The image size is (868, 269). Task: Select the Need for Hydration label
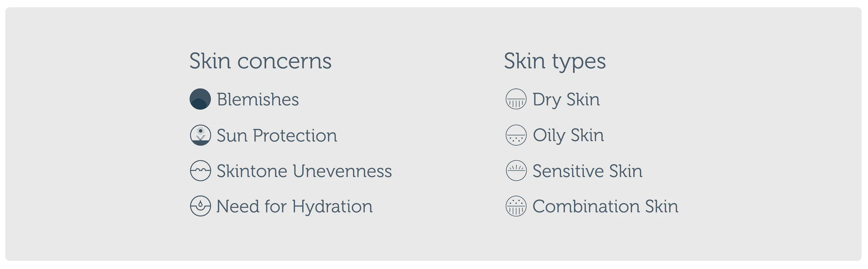pyautogui.click(x=294, y=207)
